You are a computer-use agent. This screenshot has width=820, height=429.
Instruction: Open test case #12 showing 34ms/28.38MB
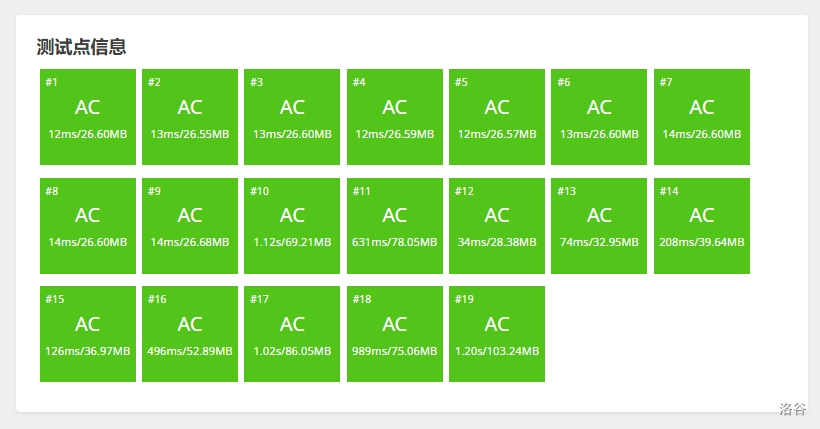[x=497, y=226]
